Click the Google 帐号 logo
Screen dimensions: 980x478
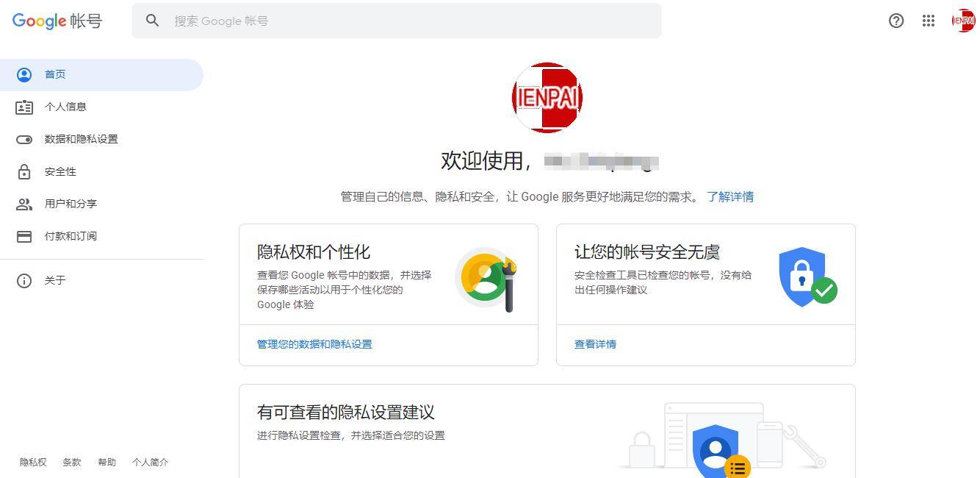point(57,21)
